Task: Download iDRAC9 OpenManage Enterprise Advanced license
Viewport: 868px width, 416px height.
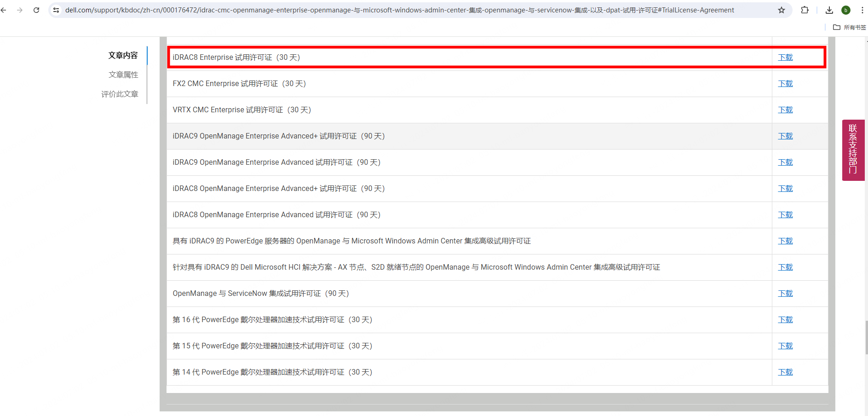Action: click(x=785, y=162)
